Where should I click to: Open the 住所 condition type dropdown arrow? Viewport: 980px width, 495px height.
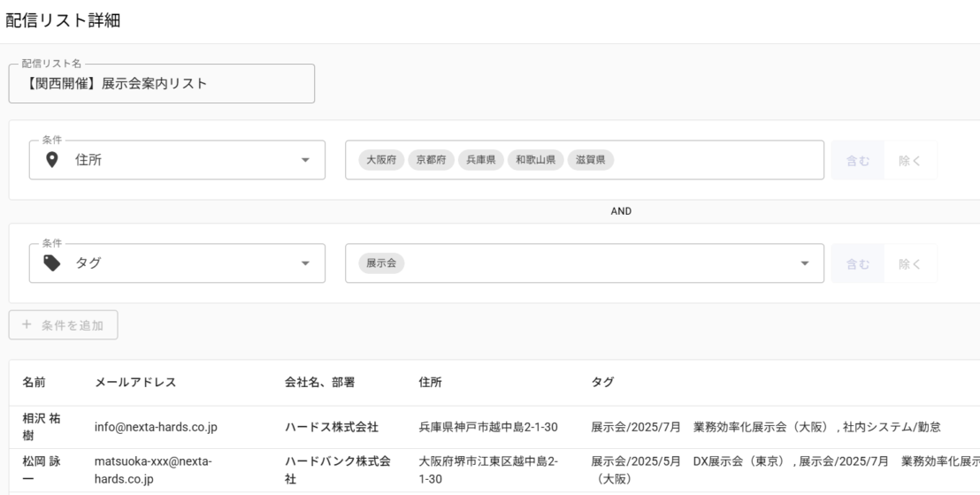pos(305,160)
